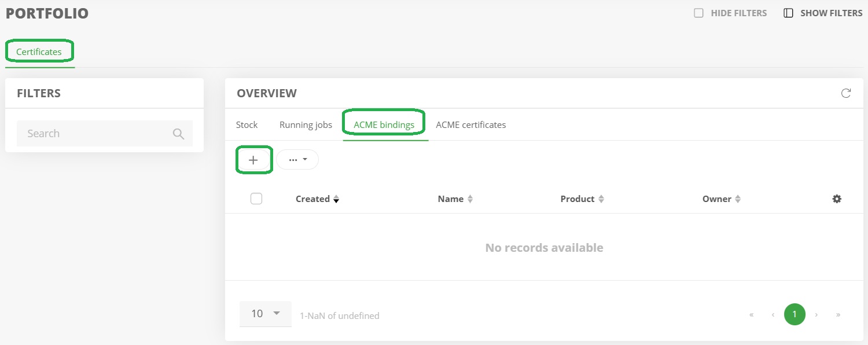Click the Created column header text

click(x=312, y=199)
